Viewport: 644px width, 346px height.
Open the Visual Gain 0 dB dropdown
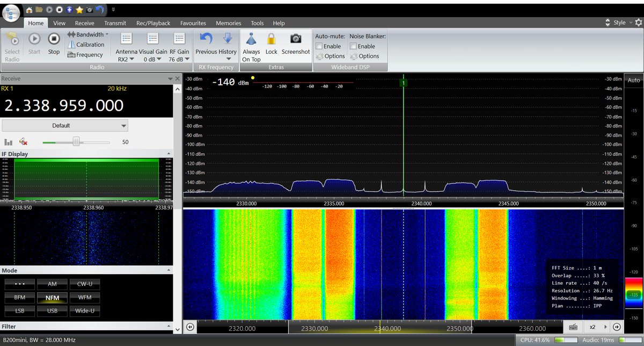coord(153,47)
